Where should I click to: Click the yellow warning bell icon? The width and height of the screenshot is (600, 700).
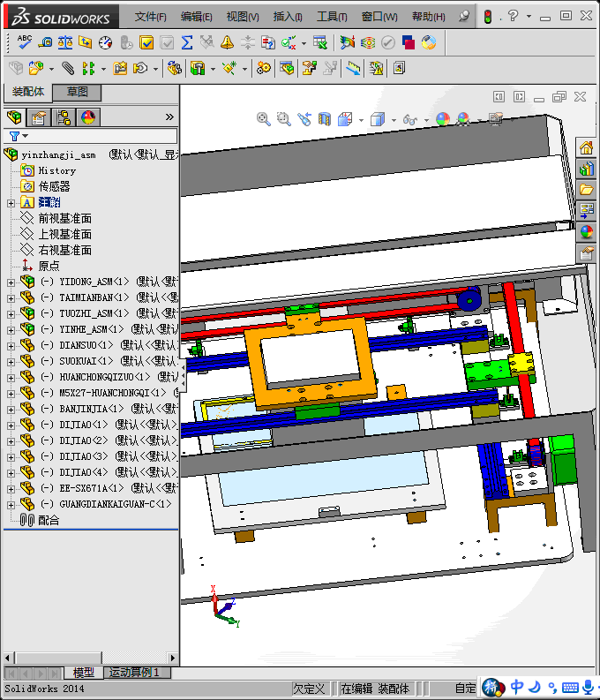[227, 42]
